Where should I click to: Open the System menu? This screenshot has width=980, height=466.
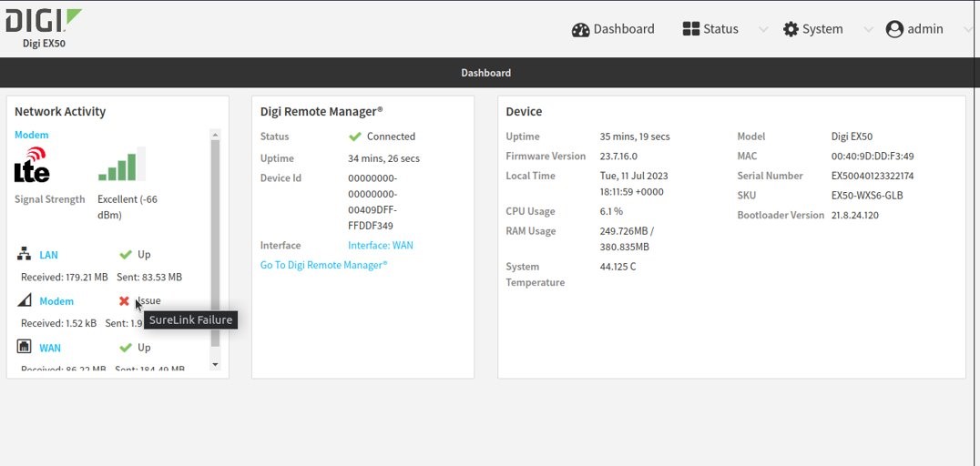click(x=813, y=29)
